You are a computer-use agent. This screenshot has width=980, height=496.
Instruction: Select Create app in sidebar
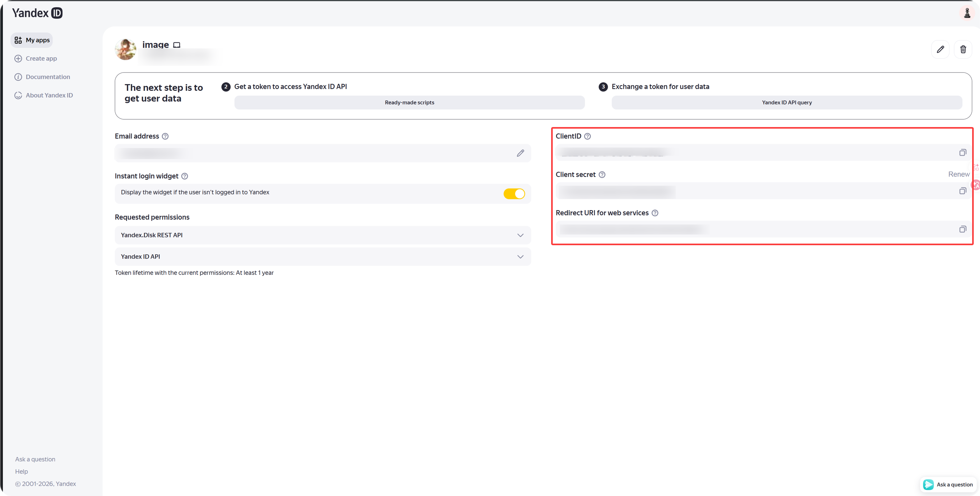[36, 59]
